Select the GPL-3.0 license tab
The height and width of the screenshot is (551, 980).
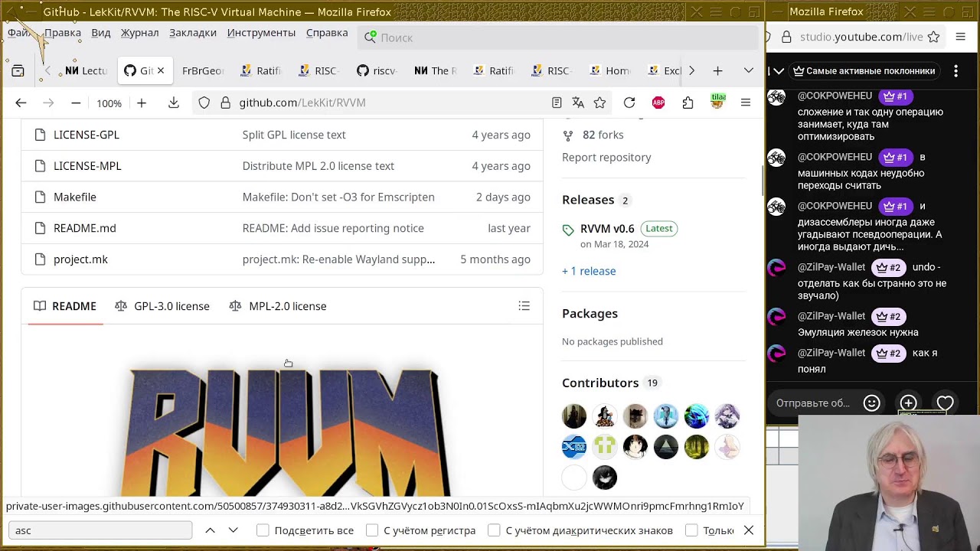(x=162, y=306)
